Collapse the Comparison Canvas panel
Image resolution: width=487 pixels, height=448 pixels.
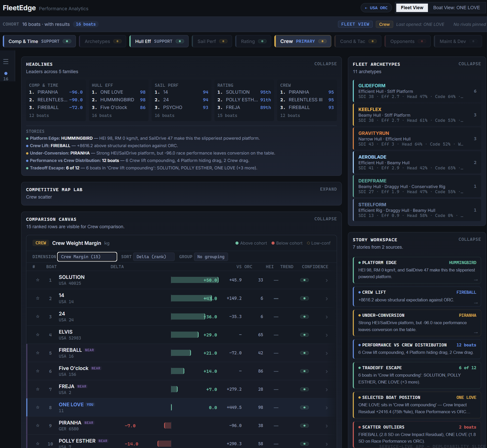[325, 219]
